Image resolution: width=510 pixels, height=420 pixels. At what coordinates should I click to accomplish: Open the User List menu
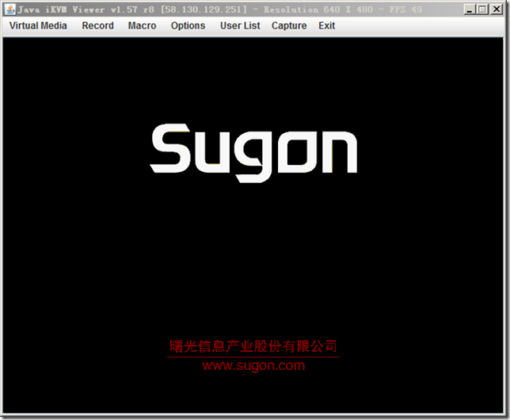pos(240,25)
